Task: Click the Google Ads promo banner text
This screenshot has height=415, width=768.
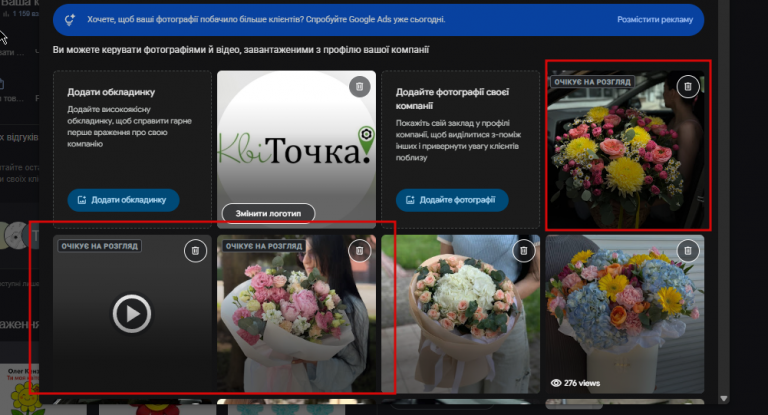Action: [266, 20]
